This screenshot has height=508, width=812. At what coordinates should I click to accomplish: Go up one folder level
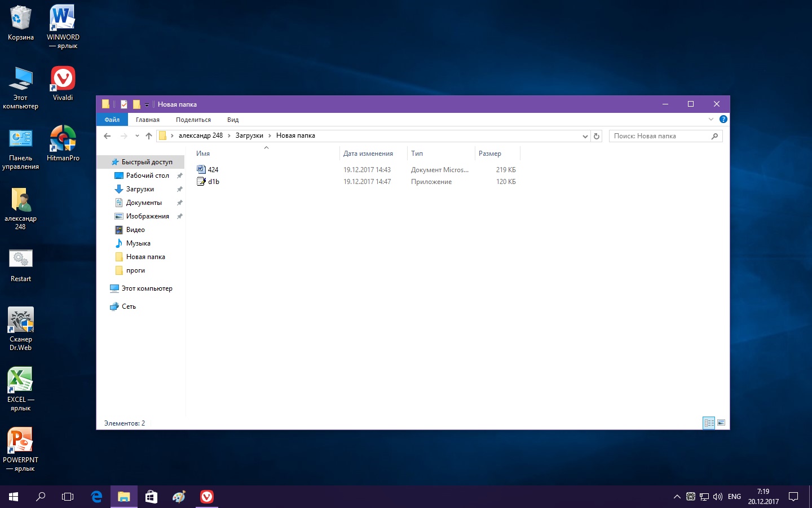point(149,136)
